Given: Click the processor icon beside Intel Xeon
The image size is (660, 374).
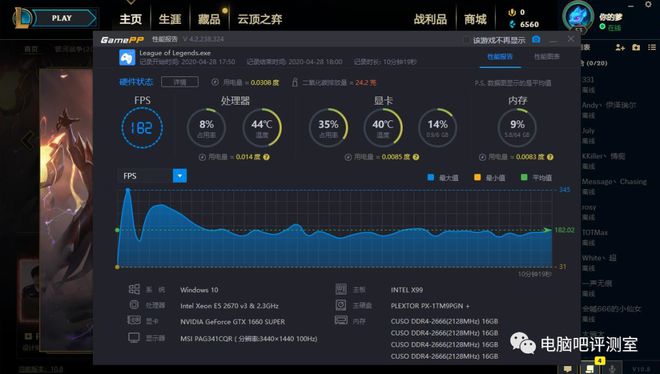Looking at the screenshot, I should (134, 305).
